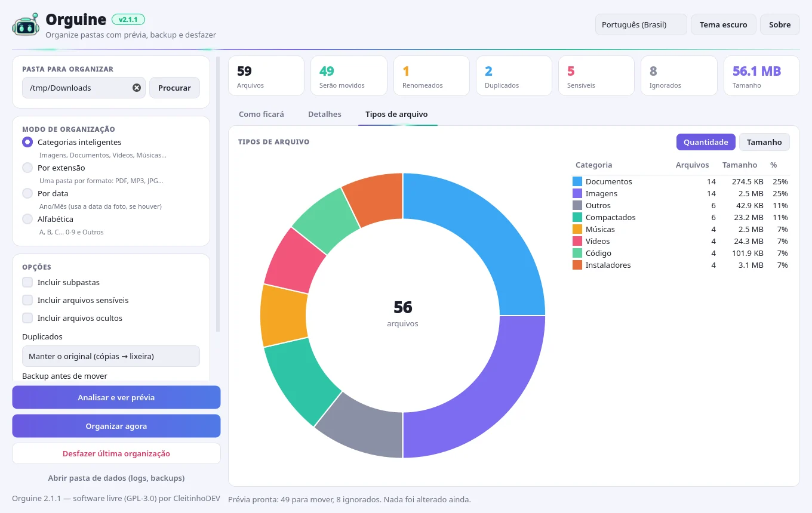This screenshot has height=513, width=812.
Task: Click the Outros gray legend swatch
Action: 577,205
